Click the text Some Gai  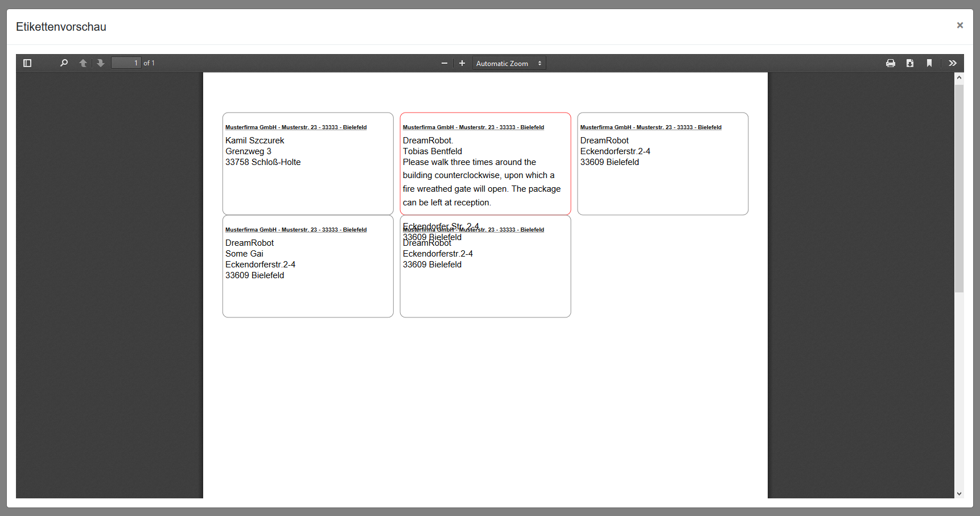point(244,254)
